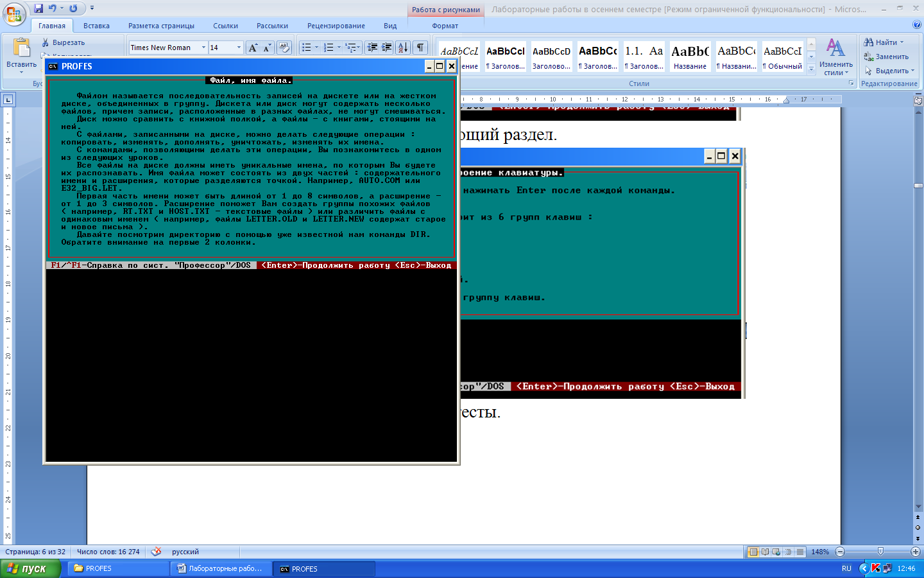Image resolution: width=924 pixels, height=578 pixels.
Task: Open Найти to search the document
Action: tap(884, 42)
